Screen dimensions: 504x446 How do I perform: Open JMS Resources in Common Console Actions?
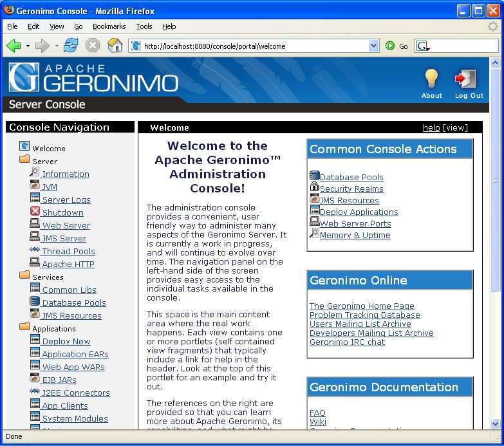(349, 200)
